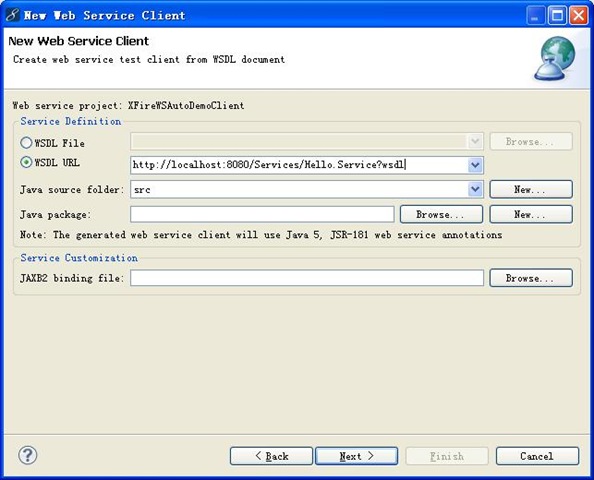Screen dimensions: 594x480
Task: Expand the Java source folder dropdown
Action: pyautogui.click(x=475, y=189)
